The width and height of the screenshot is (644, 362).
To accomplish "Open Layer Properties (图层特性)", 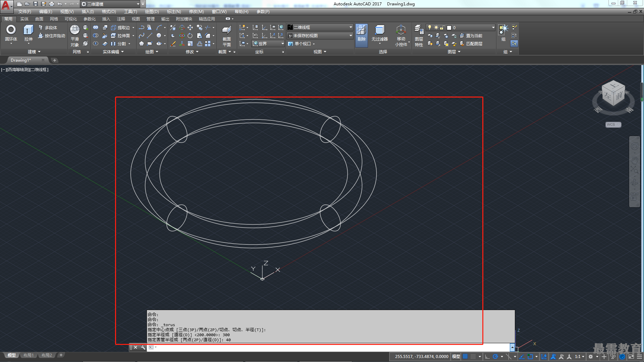I will click(419, 36).
